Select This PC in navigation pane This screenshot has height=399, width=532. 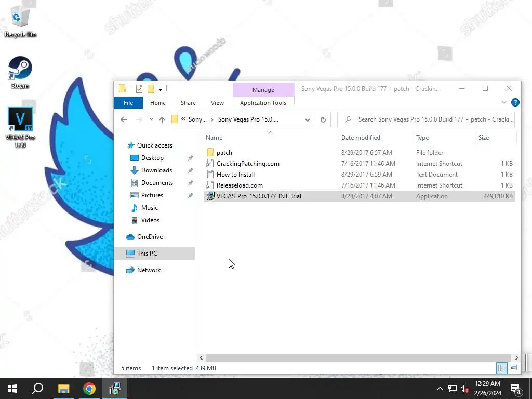point(154,254)
